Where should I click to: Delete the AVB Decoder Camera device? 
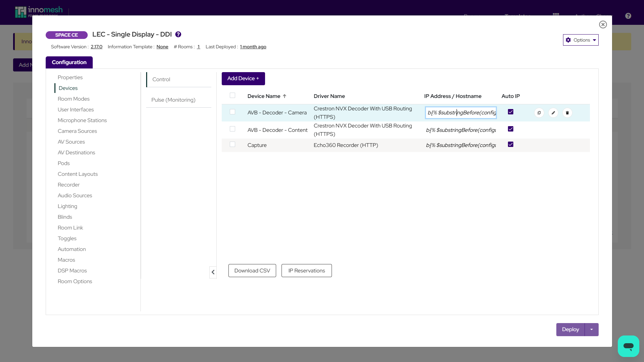tap(567, 113)
